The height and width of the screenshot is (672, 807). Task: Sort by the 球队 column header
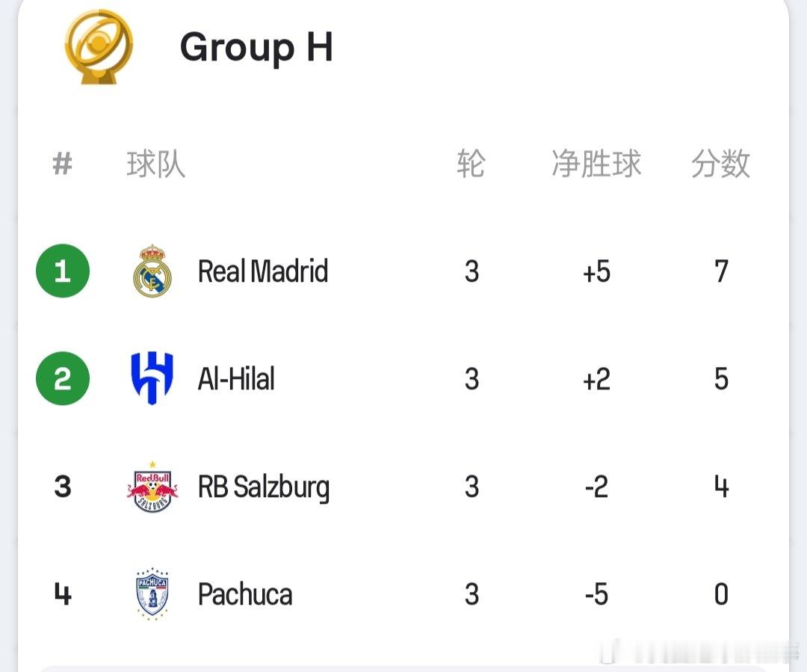tap(156, 164)
